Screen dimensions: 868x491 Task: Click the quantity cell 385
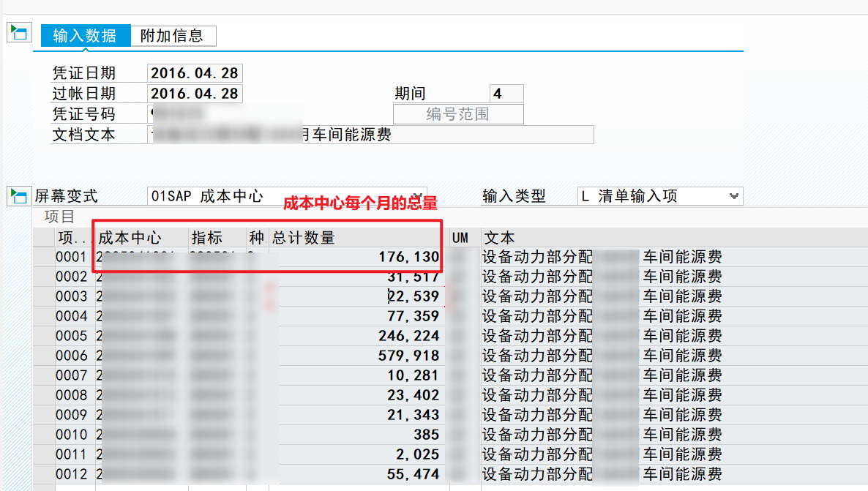[357, 435]
